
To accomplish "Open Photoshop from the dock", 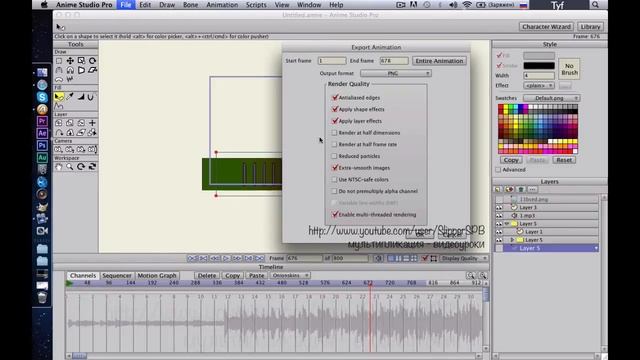I will click(x=42, y=145).
